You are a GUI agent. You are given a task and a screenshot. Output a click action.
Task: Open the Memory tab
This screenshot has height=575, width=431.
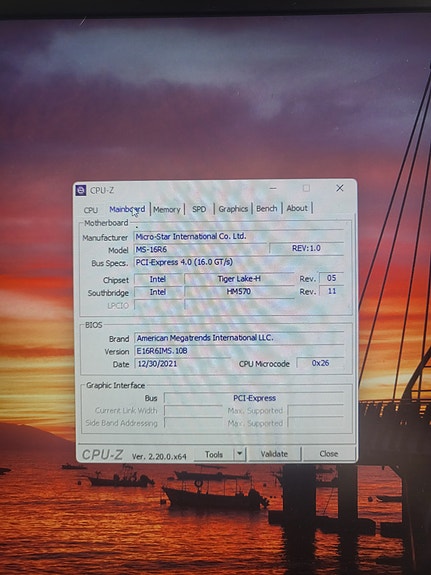point(167,209)
